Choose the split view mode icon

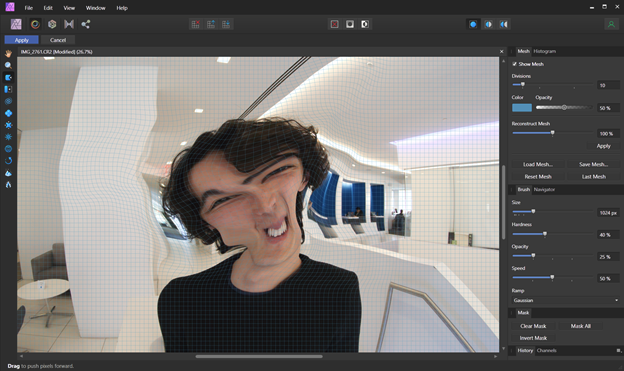click(x=488, y=24)
